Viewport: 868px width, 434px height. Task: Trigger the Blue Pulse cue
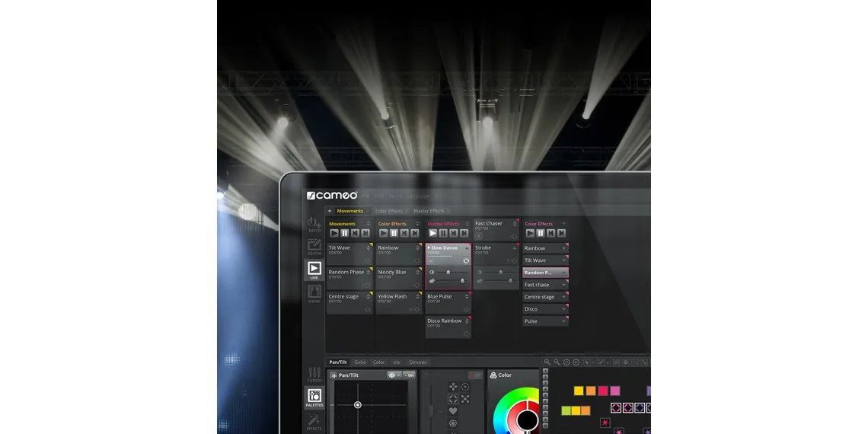[448, 303]
